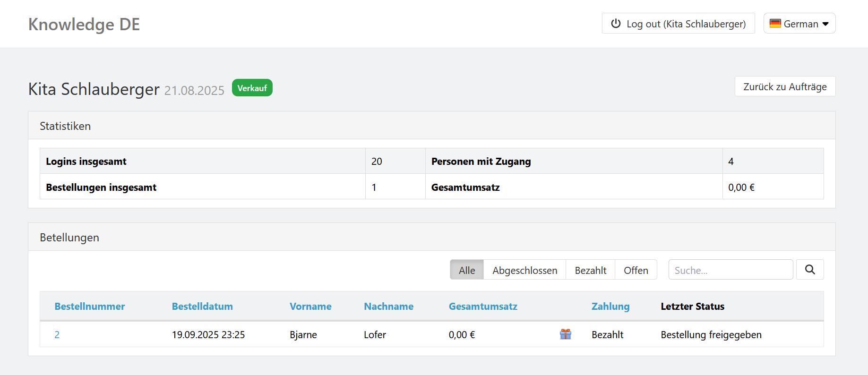
Task: Click the Personen mit Zugang label
Action: 481,162
